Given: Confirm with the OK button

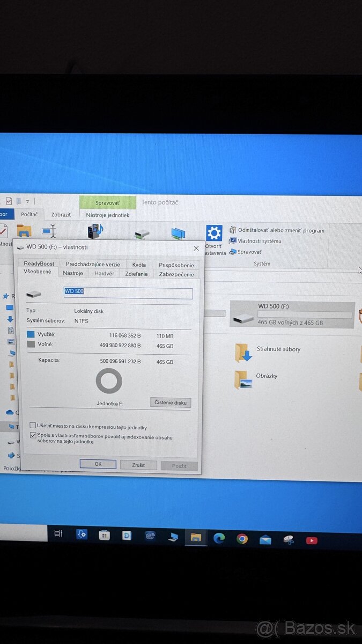Looking at the screenshot, I should point(98,464).
